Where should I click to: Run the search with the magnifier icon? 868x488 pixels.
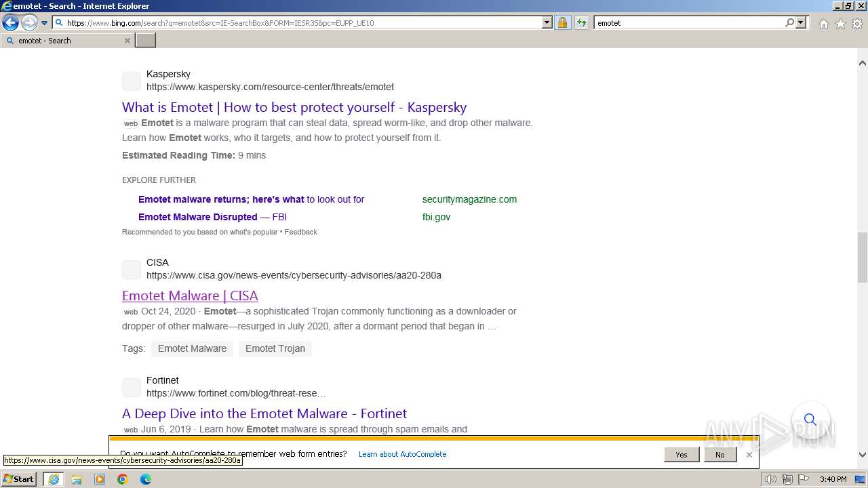(789, 22)
